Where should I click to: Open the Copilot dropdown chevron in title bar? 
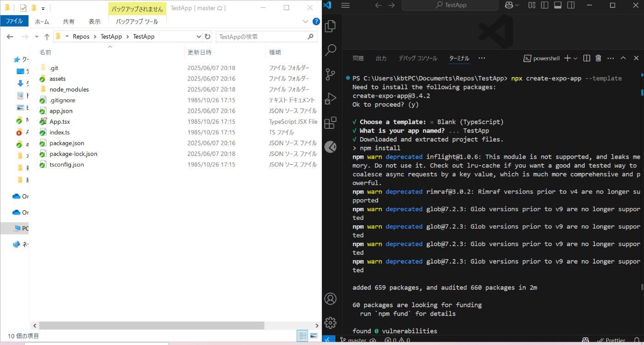[517, 6]
